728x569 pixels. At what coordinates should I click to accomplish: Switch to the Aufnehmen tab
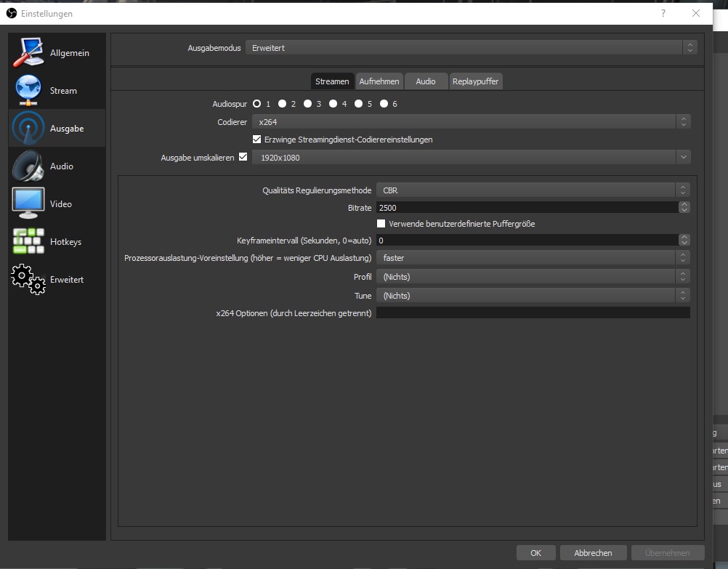tap(379, 81)
